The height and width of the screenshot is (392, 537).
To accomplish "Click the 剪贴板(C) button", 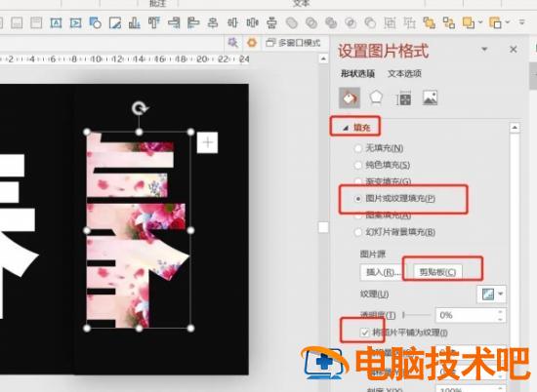I will [437, 272].
